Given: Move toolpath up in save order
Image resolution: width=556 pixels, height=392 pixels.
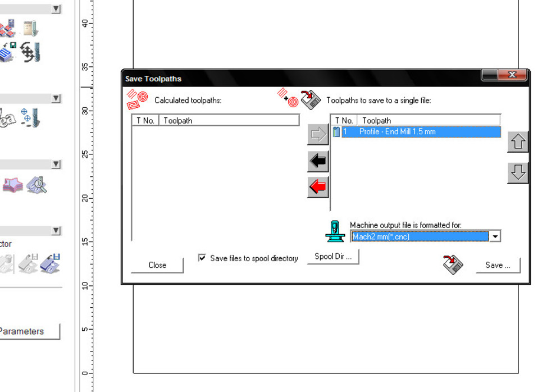Looking at the screenshot, I should click(x=518, y=142).
